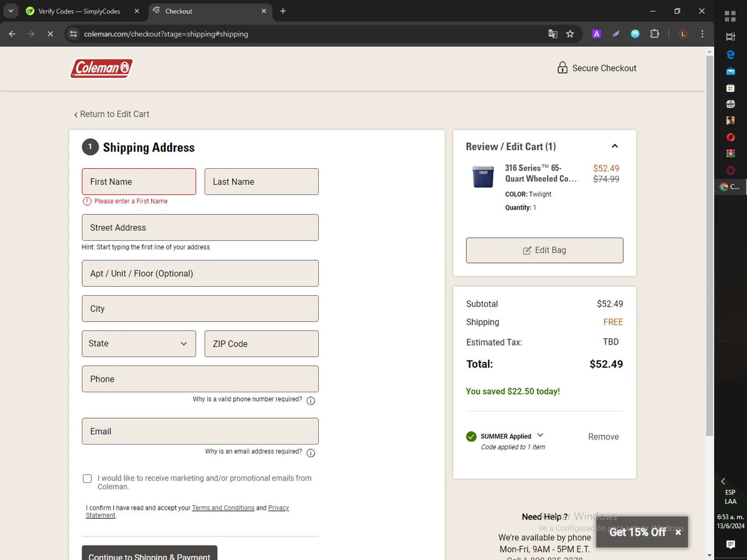This screenshot has height=560, width=747.
Task: Focus the Last Name field
Action: pyautogui.click(x=261, y=182)
